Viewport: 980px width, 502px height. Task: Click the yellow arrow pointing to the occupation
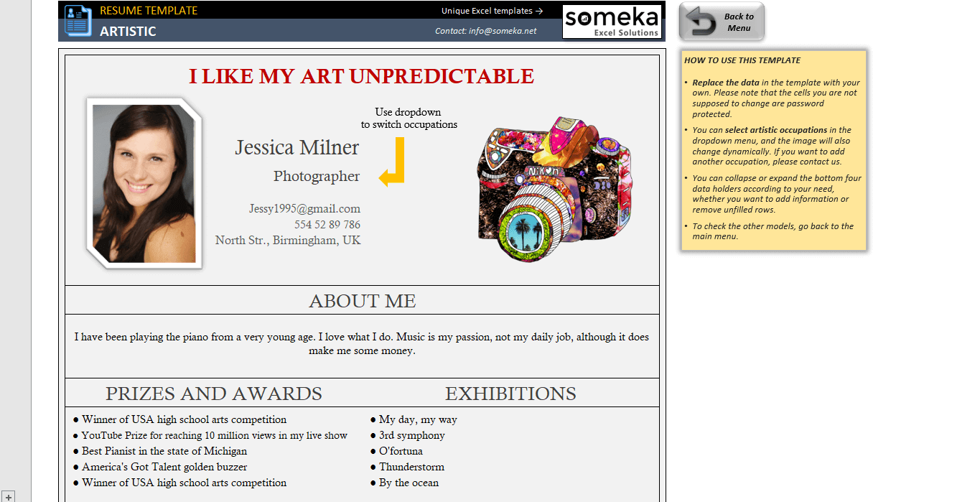[393, 162]
